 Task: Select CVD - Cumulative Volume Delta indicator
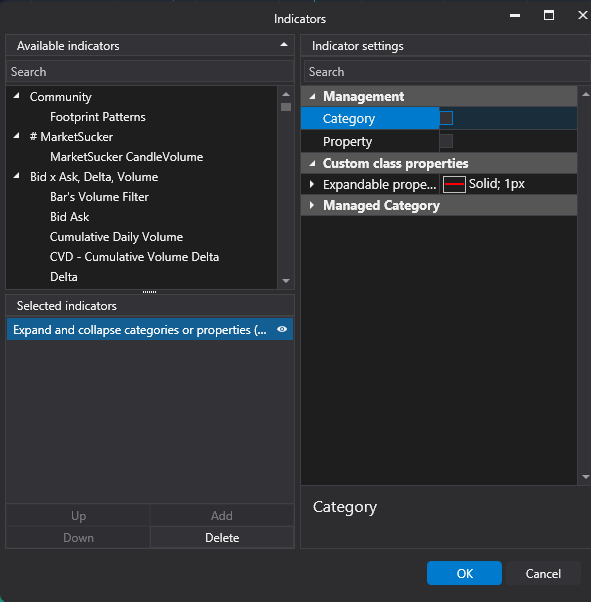(x=134, y=256)
